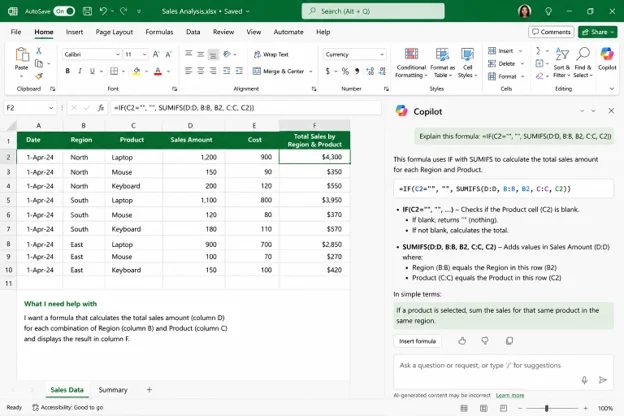Click the Save disk icon
The height and width of the screenshot is (416, 624).
click(87, 11)
